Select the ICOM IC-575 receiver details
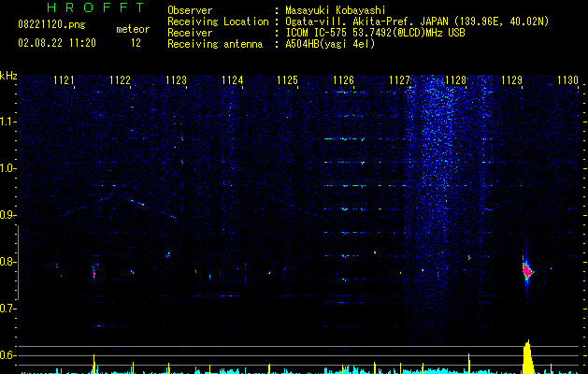The height and width of the screenshot is (374, 588). [375, 33]
